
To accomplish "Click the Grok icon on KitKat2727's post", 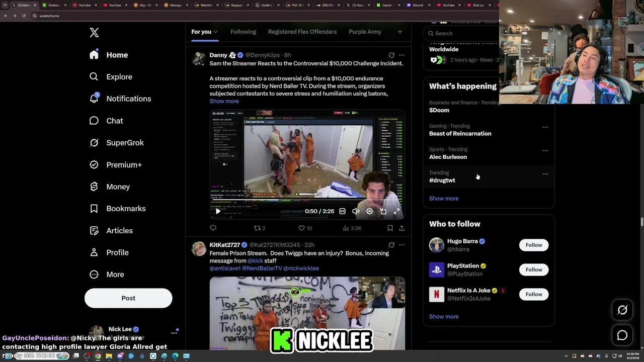I will (x=391, y=245).
